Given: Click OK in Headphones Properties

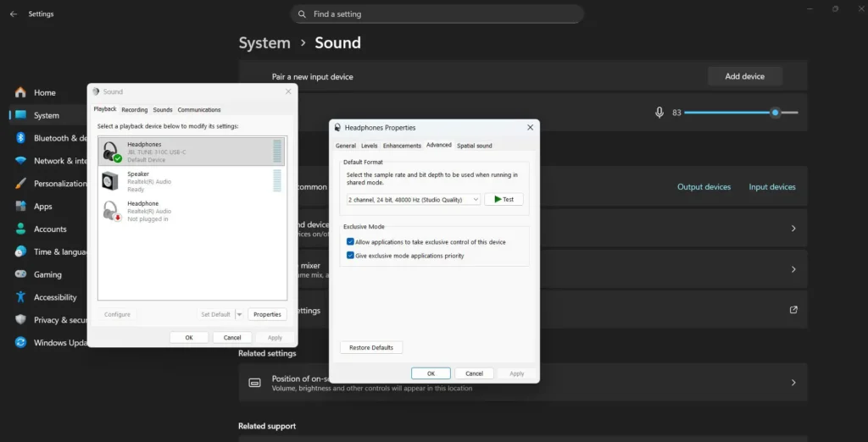Looking at the screenshot, I should 431,373.
